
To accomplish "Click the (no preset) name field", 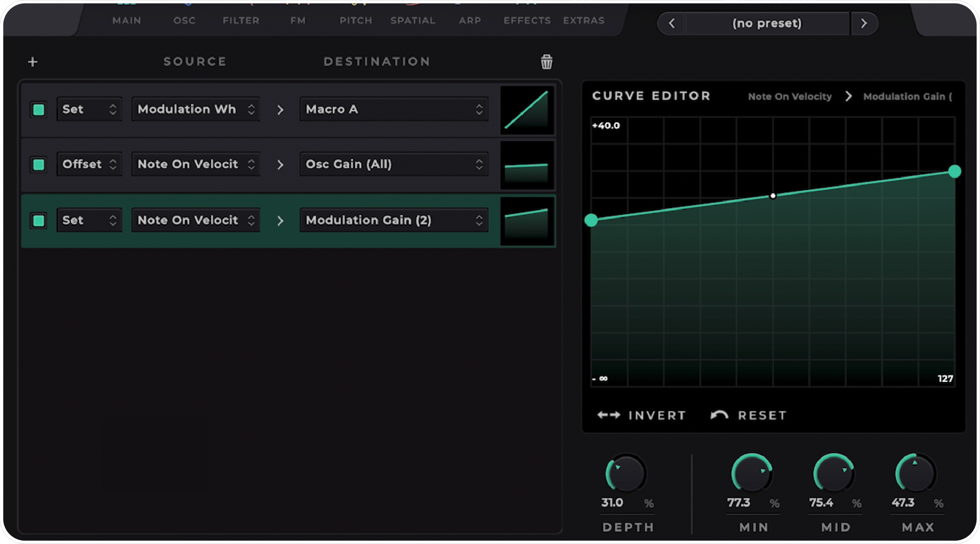I will pyautogui.click(x=767, y=23).
